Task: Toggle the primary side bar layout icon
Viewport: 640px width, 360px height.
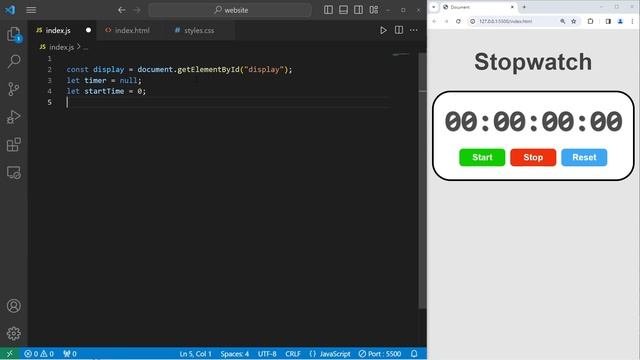Action: click(328, 10)
